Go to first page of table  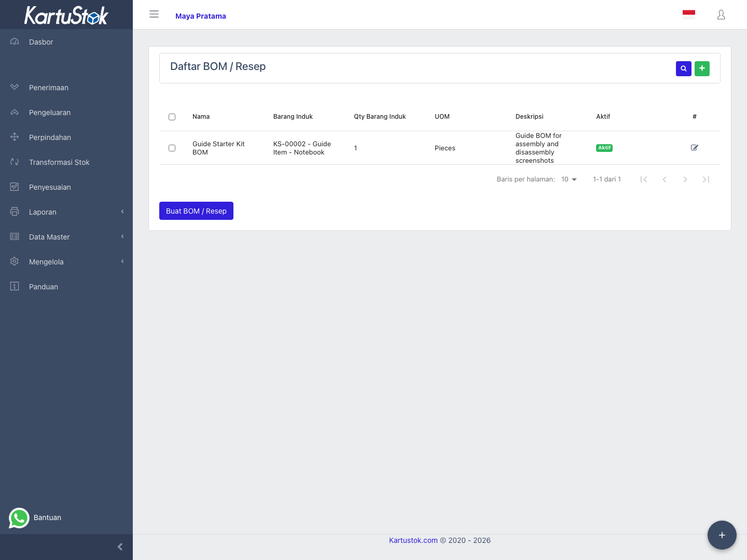[x=644, y=179]
